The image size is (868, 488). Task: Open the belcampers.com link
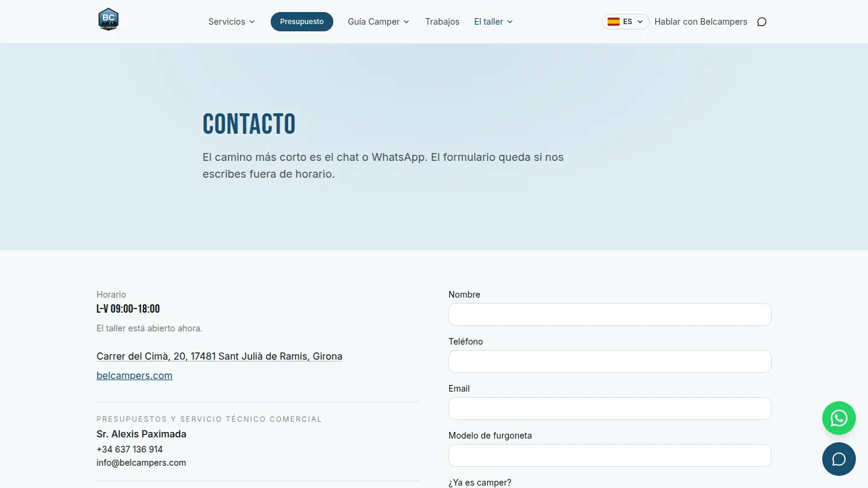[x=134, y=375]
